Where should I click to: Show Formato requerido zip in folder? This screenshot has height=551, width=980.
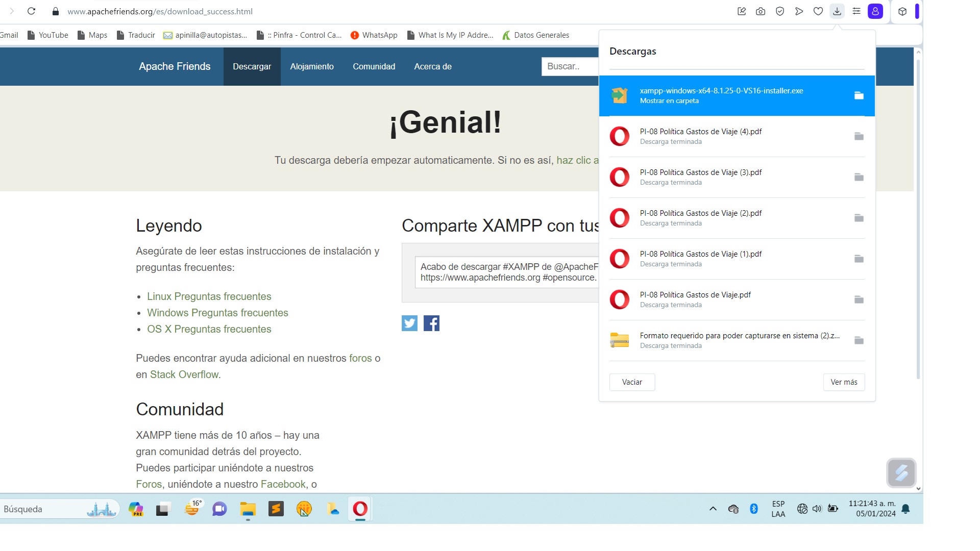point(859,340)
